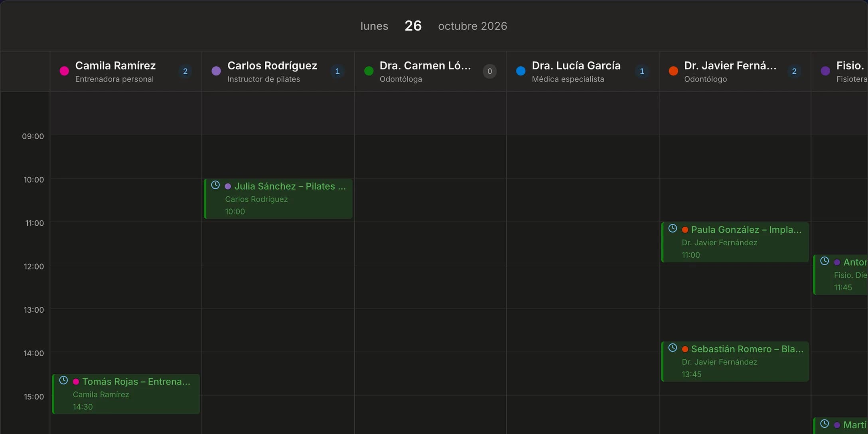This screenshot has height=434, width=868.
Task: Click the 12:00 time label
Action: [x=34, y=266]
